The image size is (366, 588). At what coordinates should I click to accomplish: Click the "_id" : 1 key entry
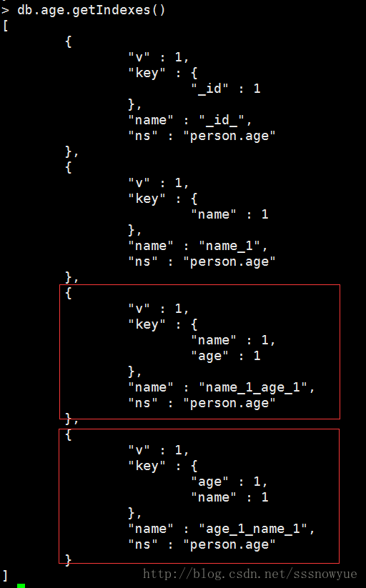click(x=226, y=89)
